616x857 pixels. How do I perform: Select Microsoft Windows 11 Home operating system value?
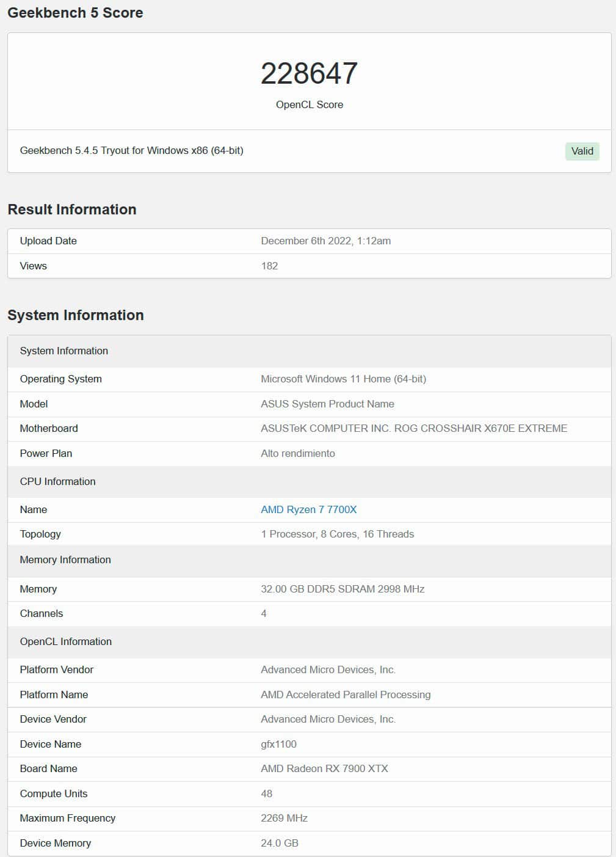(343, 379)
